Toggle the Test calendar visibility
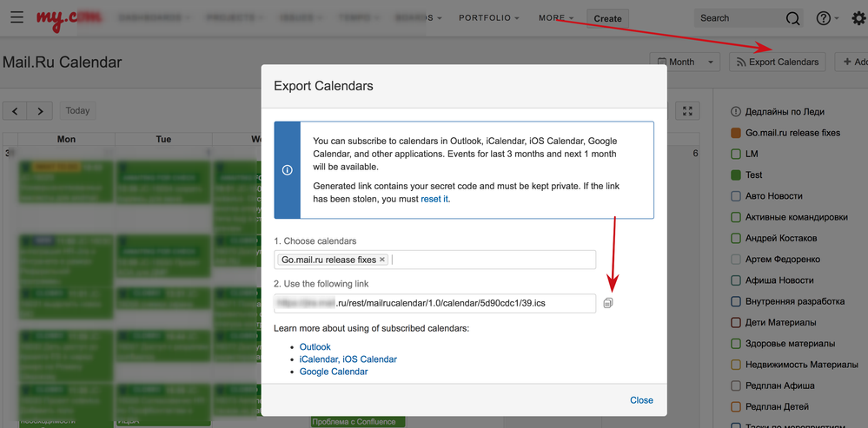The width and height of the screenshot is (868, 428). (x=736, y=174)
